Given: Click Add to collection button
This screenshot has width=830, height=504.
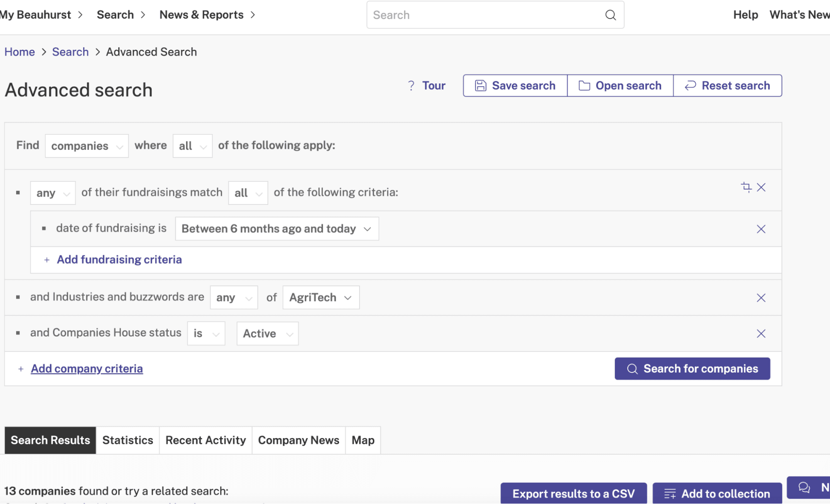Looking at the screenshot, I should pyautogui.click(x=717, y=493).
